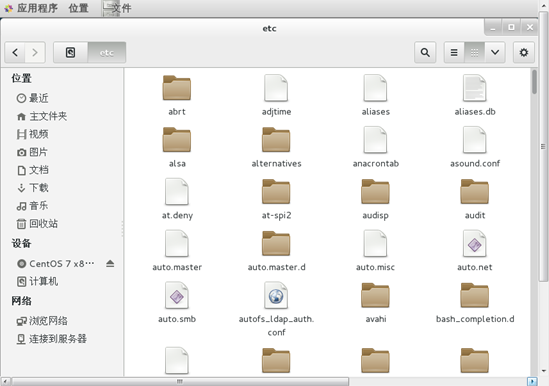Screen dimensions: 549x386
Task: Go forward to the next folder
Action: [x=35, y=53]
